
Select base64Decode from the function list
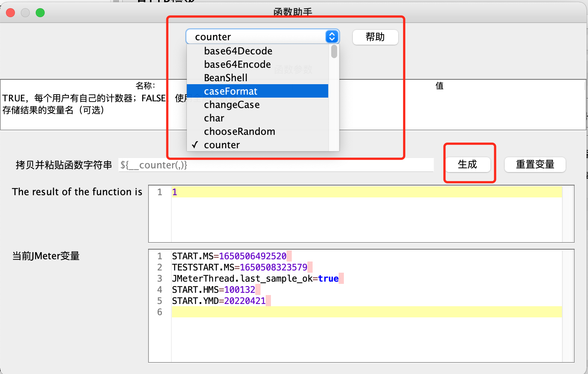pos(258,51)
